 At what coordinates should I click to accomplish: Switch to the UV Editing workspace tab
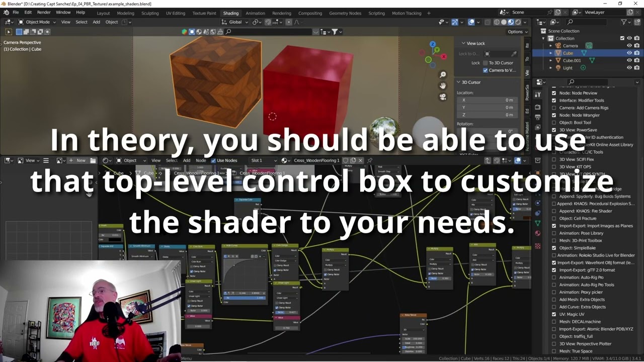175,13
